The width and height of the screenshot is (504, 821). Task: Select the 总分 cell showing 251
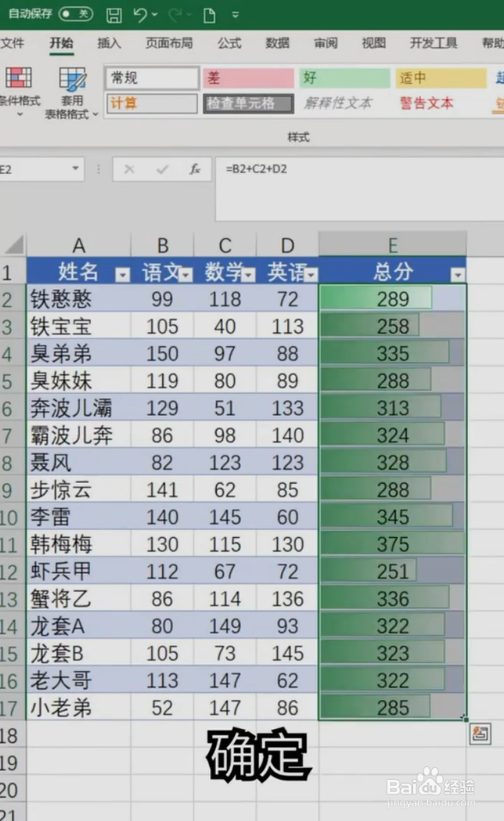(393, 571)
